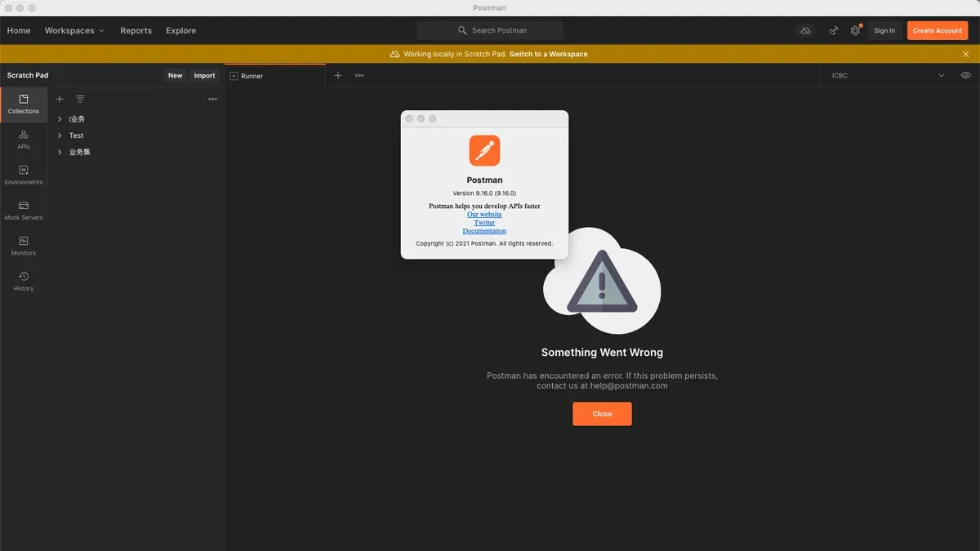This screenshot has height=551, width=980.
Task: Open the History sidebar panel
Action: click(24, 282)
